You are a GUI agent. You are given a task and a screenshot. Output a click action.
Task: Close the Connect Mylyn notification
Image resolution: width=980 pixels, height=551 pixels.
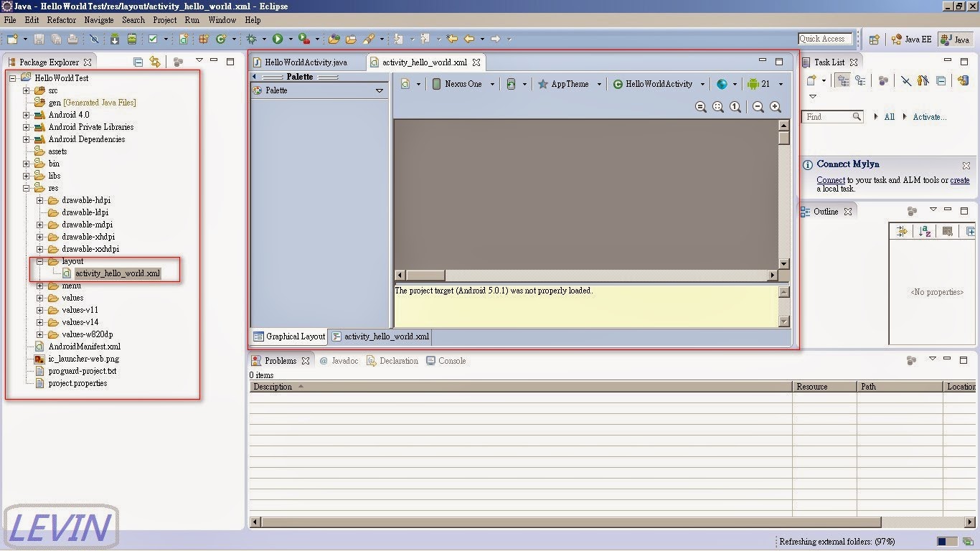click(966, 165)
